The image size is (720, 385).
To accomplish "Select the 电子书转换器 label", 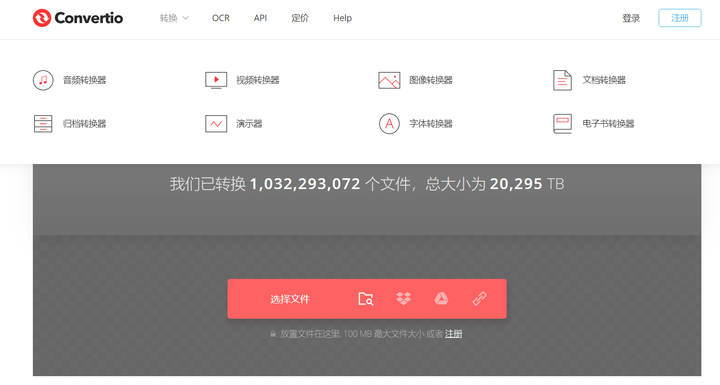I will tap(608, 124).
